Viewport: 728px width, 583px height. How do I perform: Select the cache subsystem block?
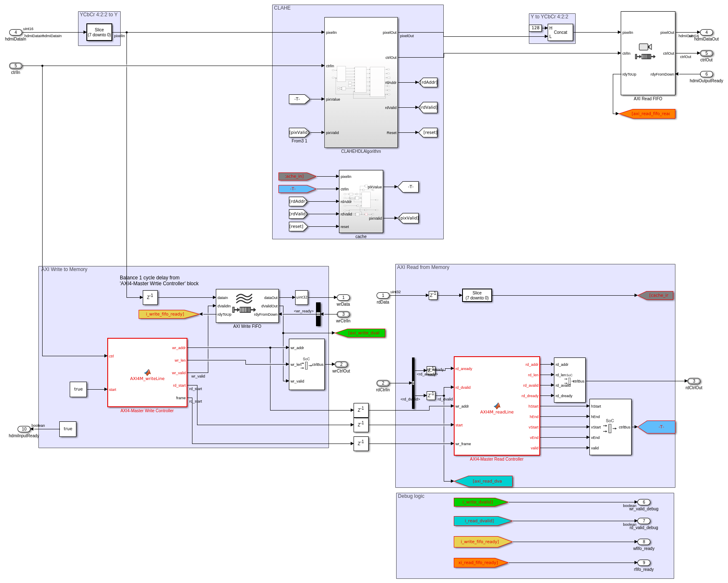(361, 201)
